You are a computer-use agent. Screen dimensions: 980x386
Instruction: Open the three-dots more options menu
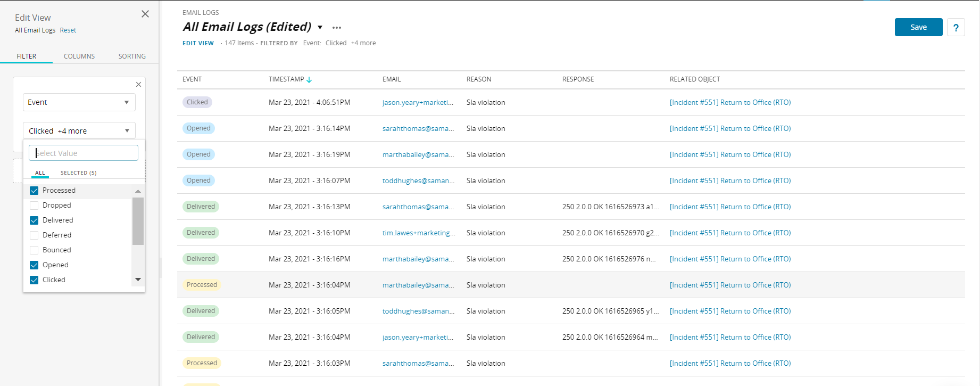[337, 28]
